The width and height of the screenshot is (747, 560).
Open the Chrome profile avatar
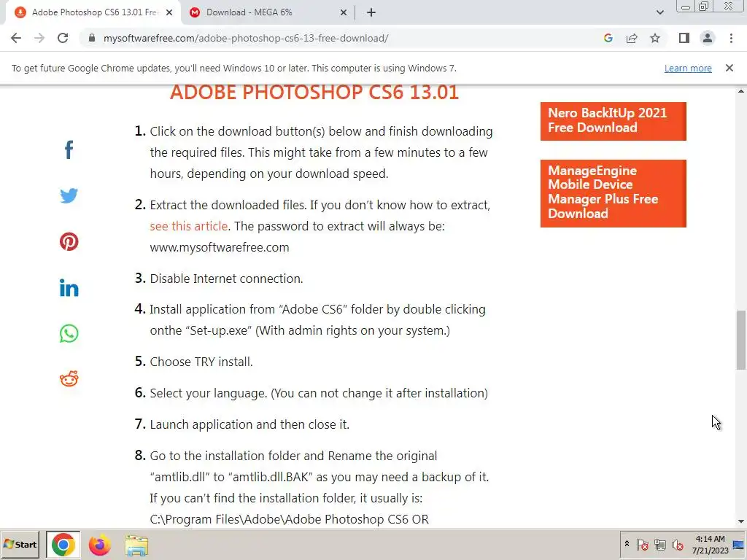pyautogui.click(x=708, y=38)
